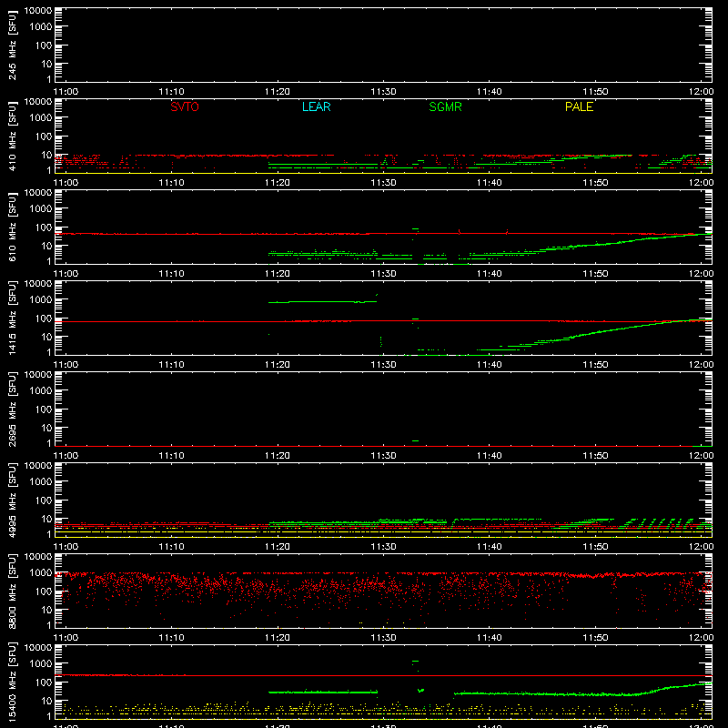Select the 15400 MHz [SFU] axis title
The height and width of the screenshot is (728, 728).
[12, 682]
